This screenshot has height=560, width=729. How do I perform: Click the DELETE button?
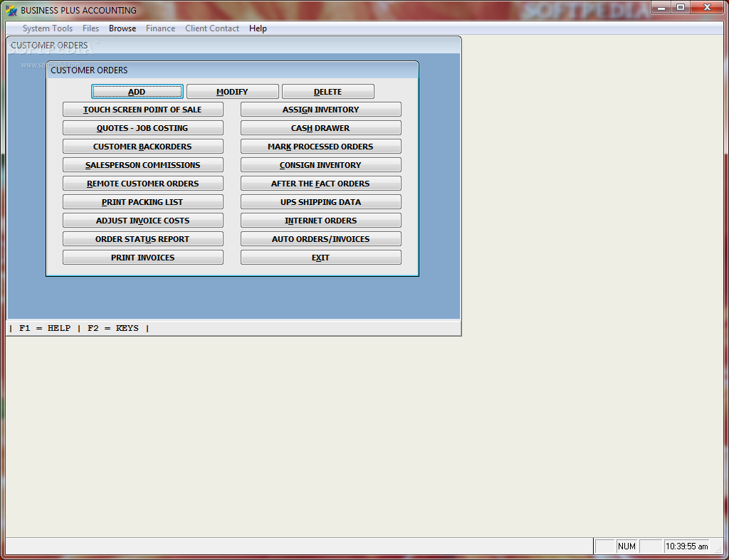pyautogui.click(x=327, y=92)
